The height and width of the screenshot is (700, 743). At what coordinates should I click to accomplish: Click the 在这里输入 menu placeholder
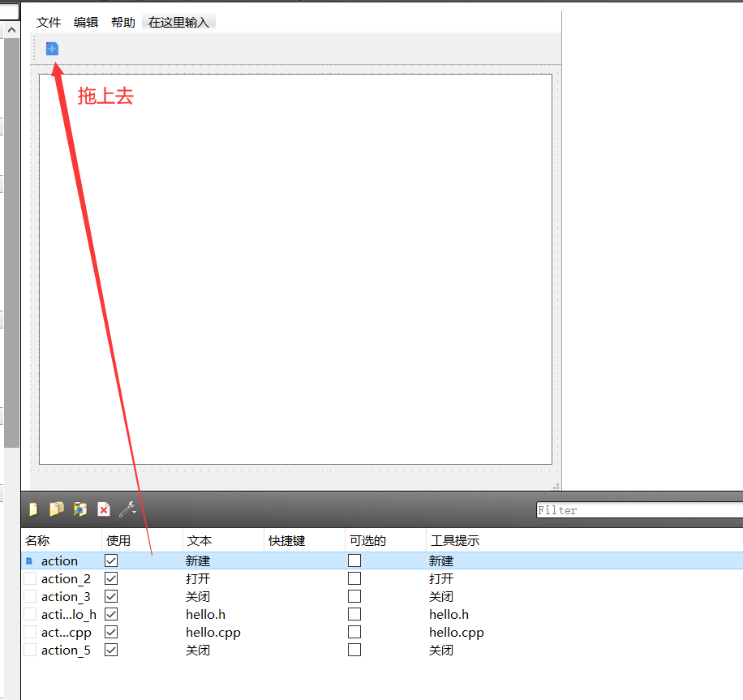pyautogui.click(x=178, y=22)
